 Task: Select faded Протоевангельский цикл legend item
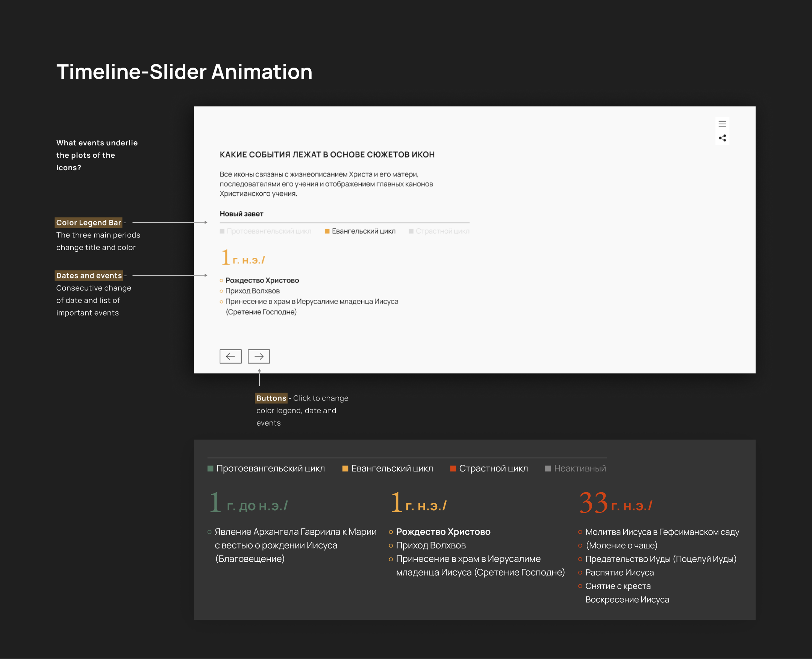point(268,231)
